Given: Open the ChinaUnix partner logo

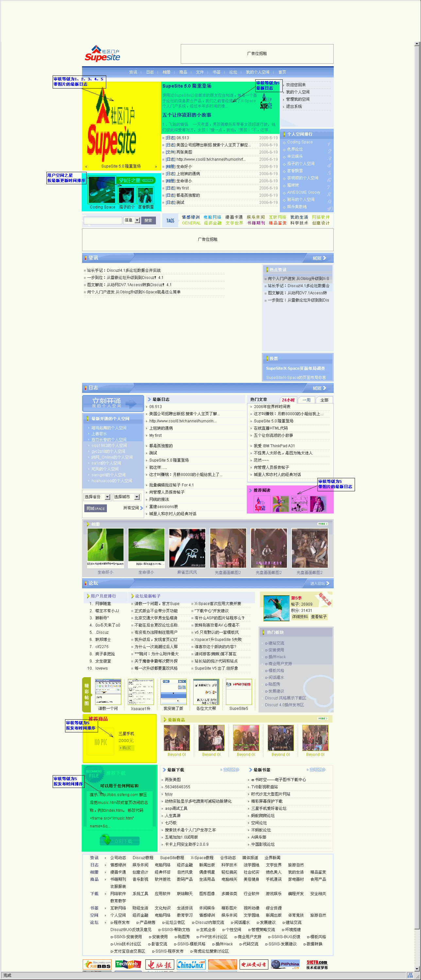Looking at the screenshot, I should pyautogui.click(x=191, y=964).
